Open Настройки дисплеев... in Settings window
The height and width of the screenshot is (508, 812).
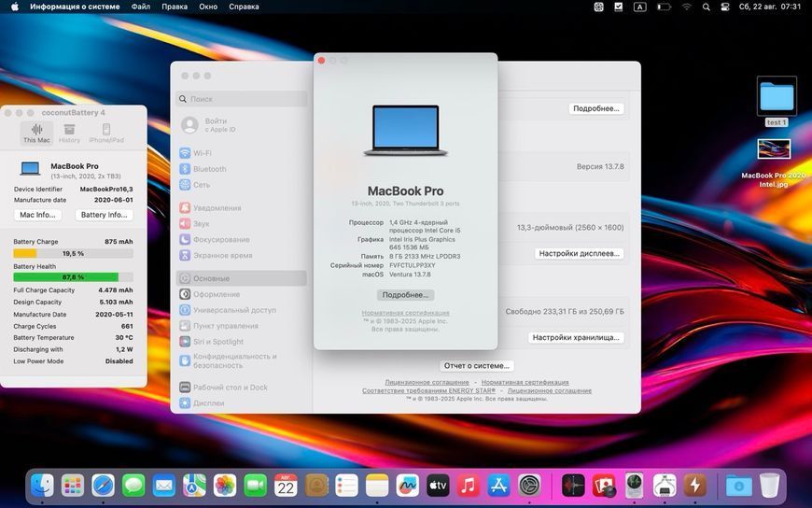click(x=579, y=253)
